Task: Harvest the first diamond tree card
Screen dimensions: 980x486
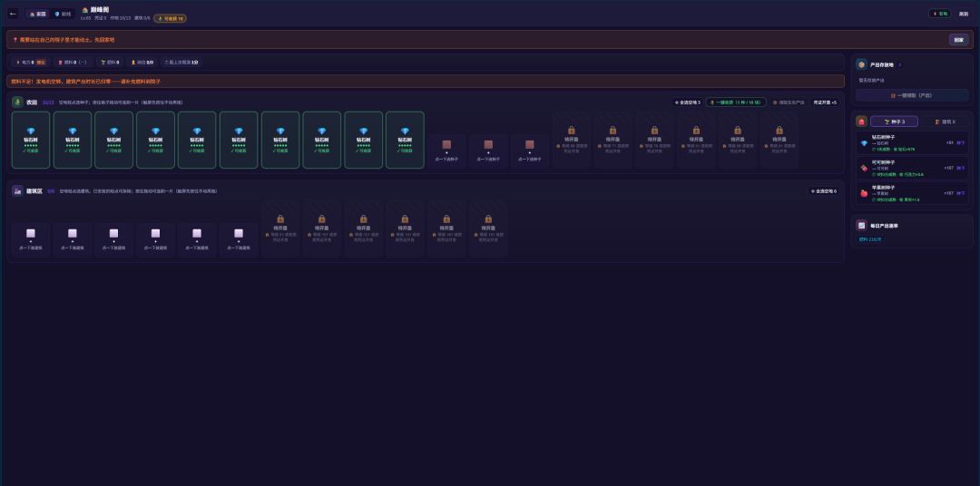Action: coord(31,140)
